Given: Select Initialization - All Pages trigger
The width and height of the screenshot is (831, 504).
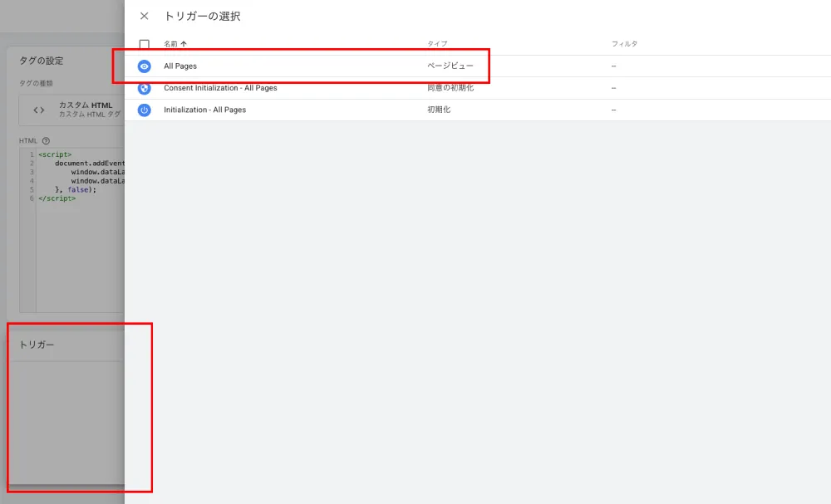Looking at the screenshot, I should coord(205,110).
